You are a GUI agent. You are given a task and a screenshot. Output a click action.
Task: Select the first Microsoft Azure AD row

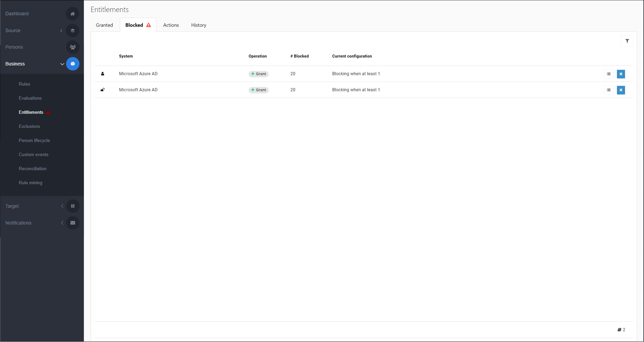[x=138, y=74]
